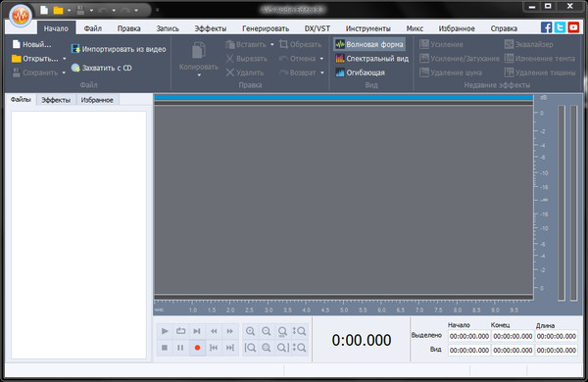588x382 pixels.
Task: Jump to the previous marker
Action: coord(214,348)
